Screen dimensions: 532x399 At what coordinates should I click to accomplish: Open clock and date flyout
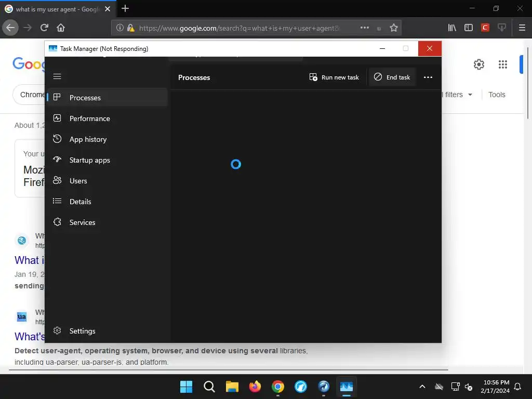coord(495,387)
